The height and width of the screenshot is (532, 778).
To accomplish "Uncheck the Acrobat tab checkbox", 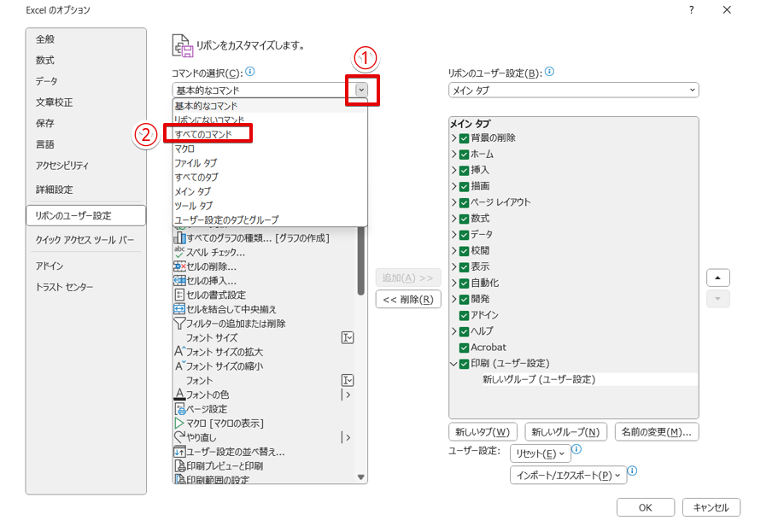I will click(x=465, y=348).
